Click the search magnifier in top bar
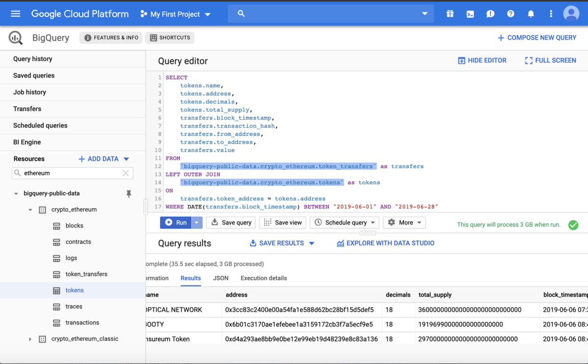 (241, 14)
